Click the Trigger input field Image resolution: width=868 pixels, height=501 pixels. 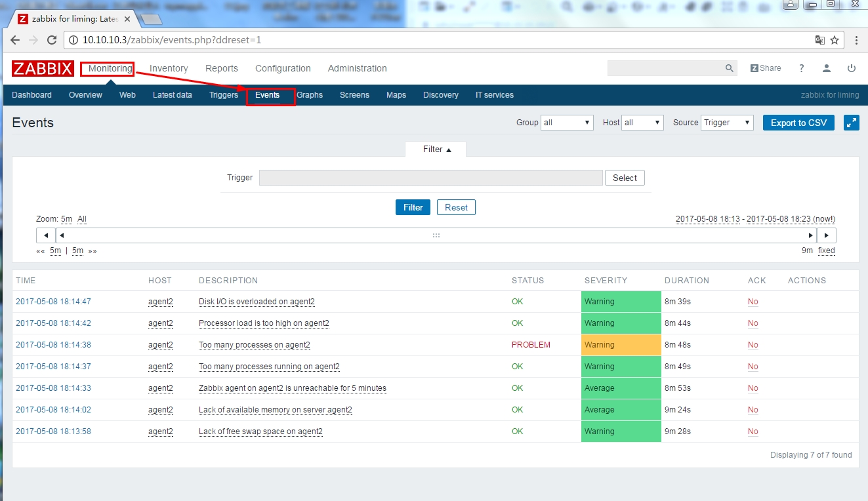[430, 178]
